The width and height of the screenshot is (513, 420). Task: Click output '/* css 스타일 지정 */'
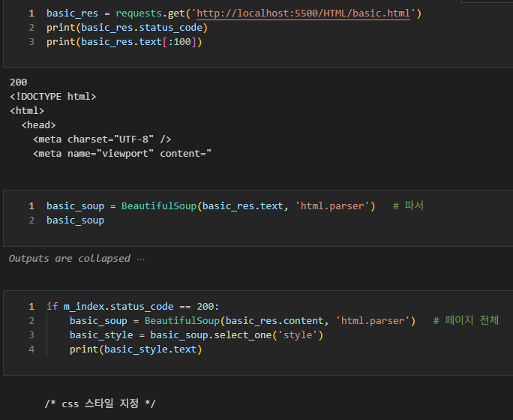(100, 403)
